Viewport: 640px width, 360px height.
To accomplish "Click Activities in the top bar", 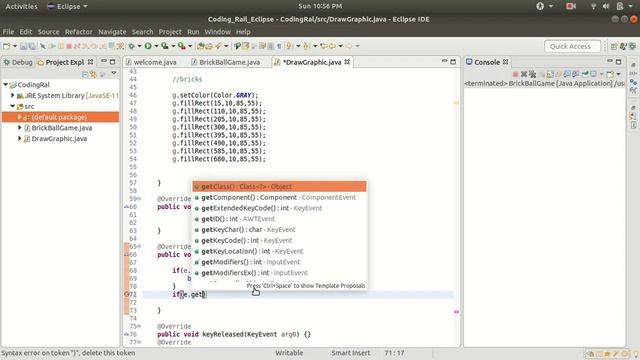I will tap(21, 6).
